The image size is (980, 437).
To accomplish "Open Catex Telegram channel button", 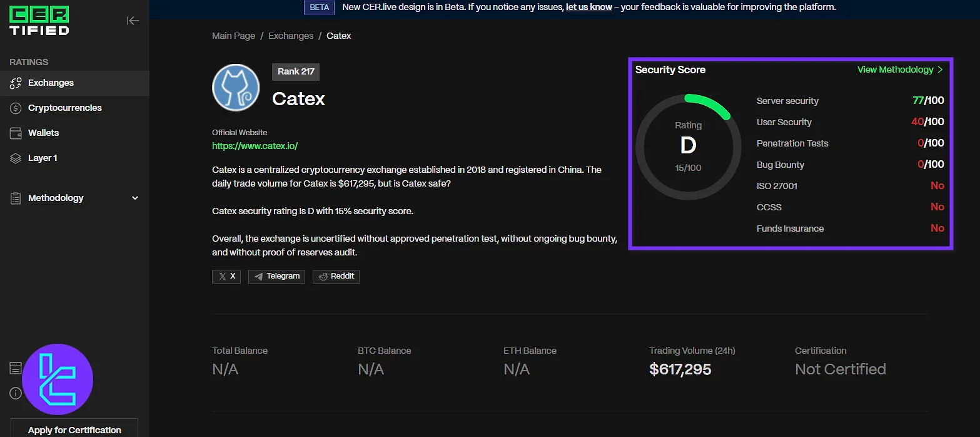I will coord(276,276).
